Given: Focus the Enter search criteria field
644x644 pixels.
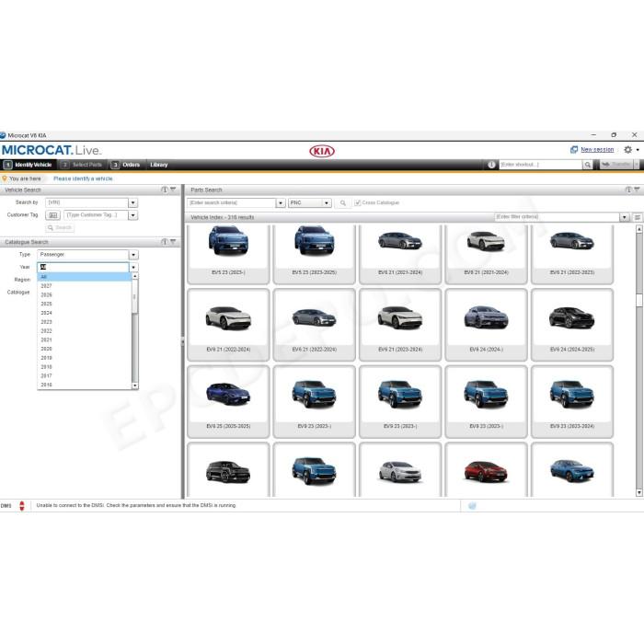Looking at the screenshot, I should coord(232,203).
